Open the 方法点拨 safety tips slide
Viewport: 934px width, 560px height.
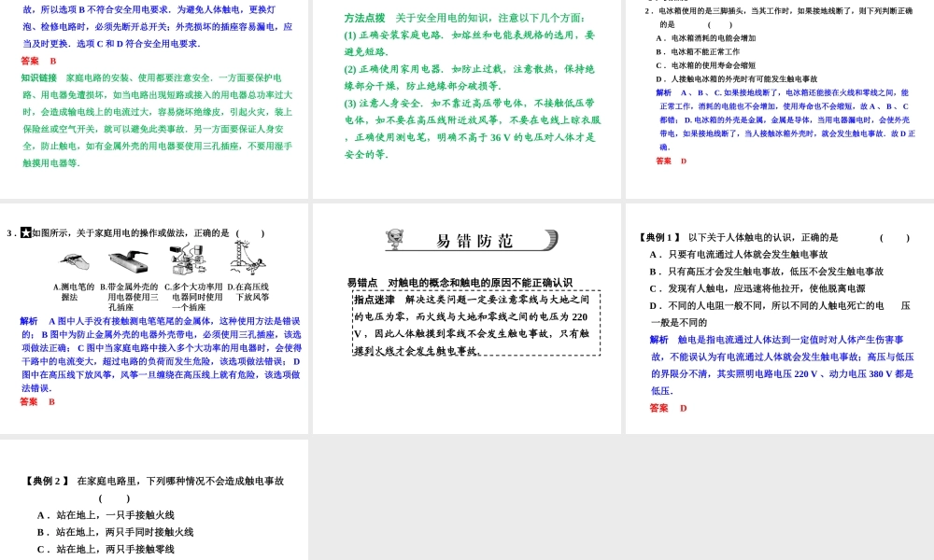tap(466, 99)
